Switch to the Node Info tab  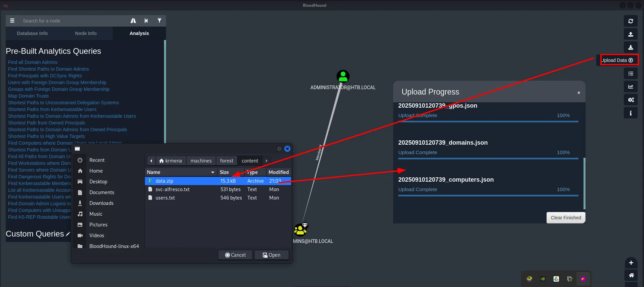[86, 33]
